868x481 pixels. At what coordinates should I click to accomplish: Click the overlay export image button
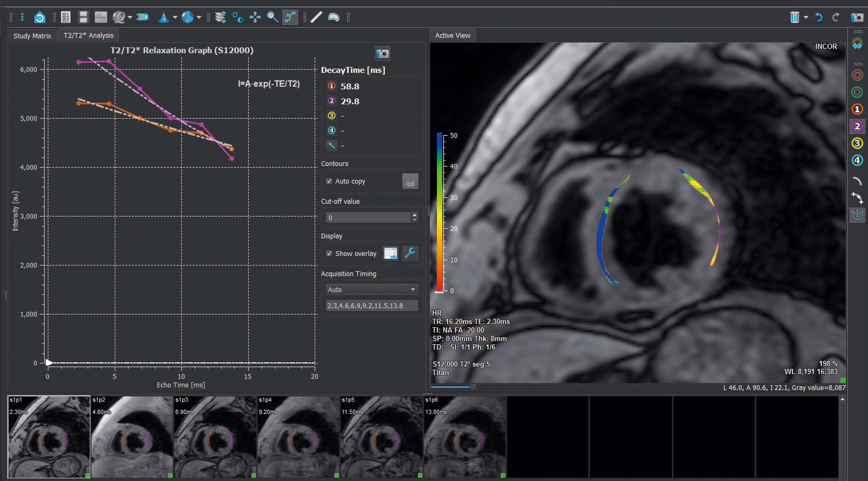tap(390, 253)
